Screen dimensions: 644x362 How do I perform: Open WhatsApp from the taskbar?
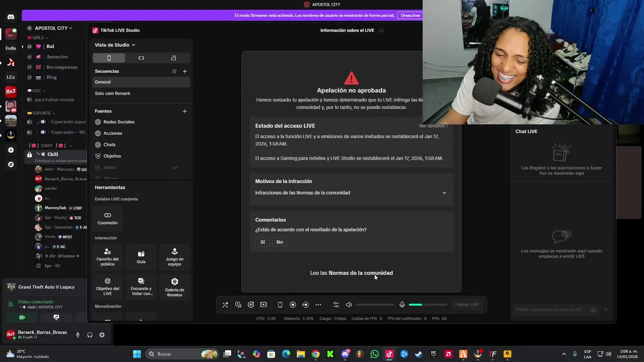[x=374, y=354]
